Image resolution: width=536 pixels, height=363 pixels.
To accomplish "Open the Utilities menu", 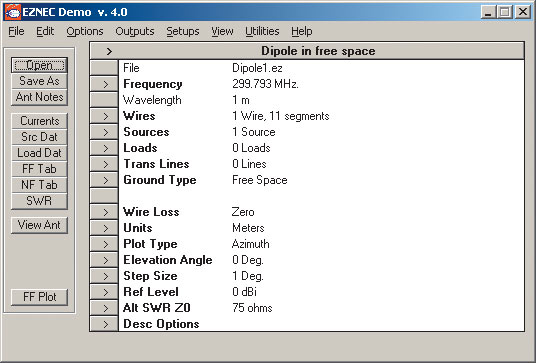I will point(262,31).
